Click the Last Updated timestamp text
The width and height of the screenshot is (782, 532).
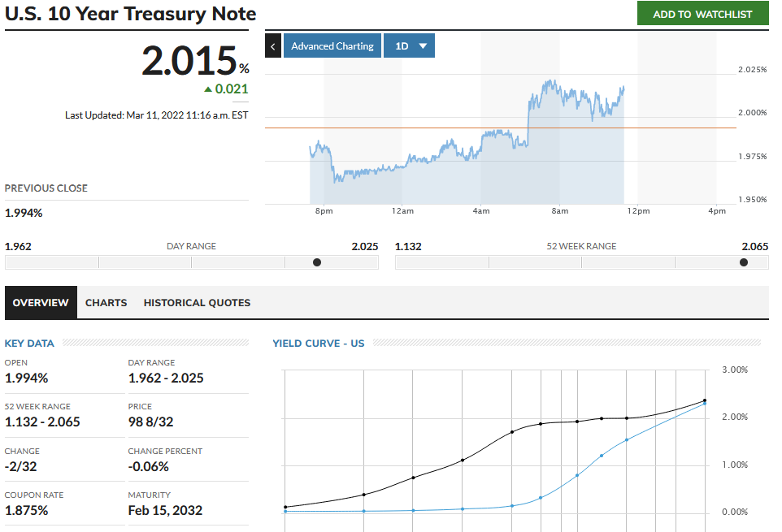pyautogui.click(x=157, y=115)
